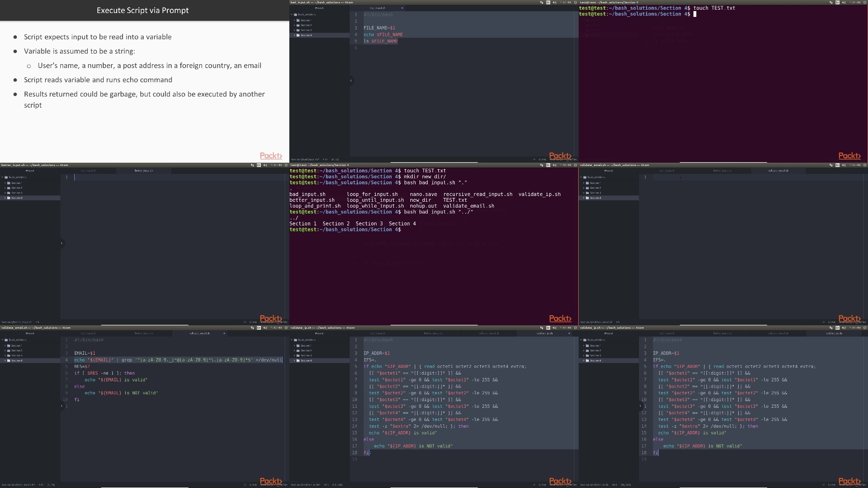Click Section 1 folder icon in empty validate_email.sh window
The height and width of the screenshot is (488, 868).
(587, 183)
